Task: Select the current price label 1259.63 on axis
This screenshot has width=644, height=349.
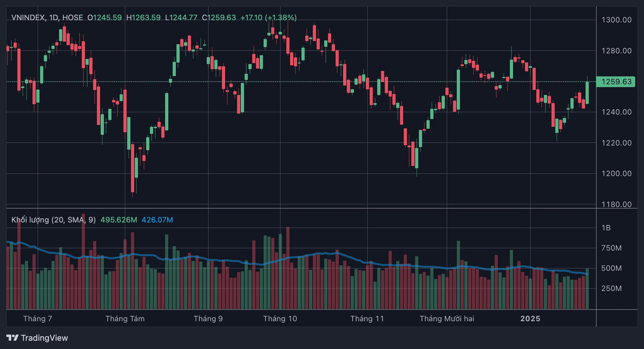Action: [616, 82]
